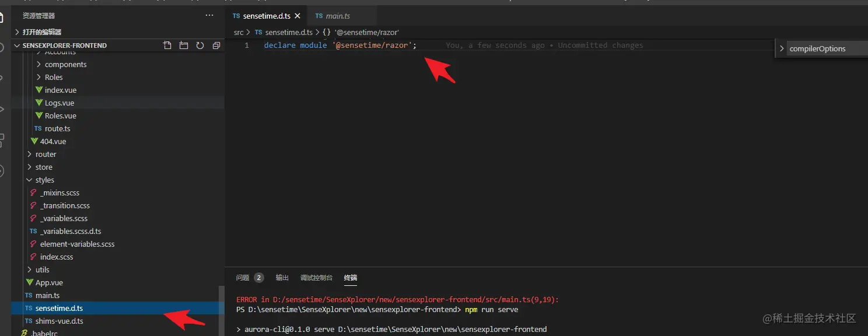Viewport: 868px width, 336px height.
Task: Expand the Roles folder
Action: point(118,77)
